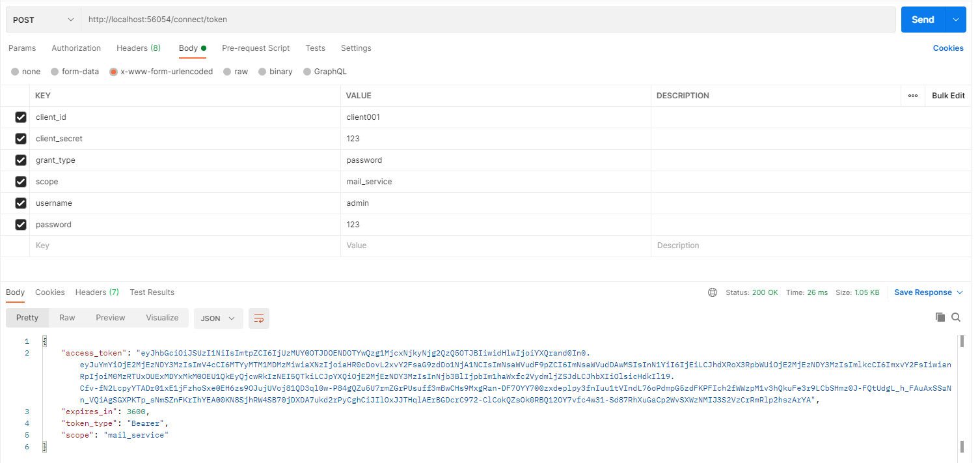Click the Size 1.05 KB indicator

tap(858, 292)
